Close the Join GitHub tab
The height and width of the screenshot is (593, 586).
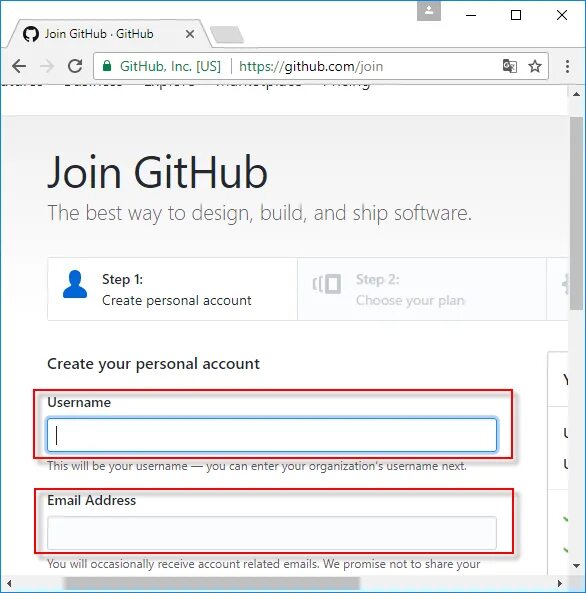190,34
